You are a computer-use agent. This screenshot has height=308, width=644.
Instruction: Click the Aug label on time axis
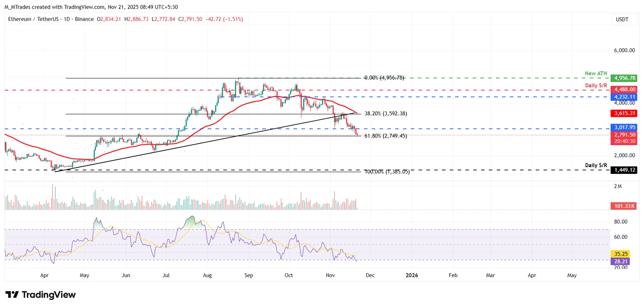point(207,275)
